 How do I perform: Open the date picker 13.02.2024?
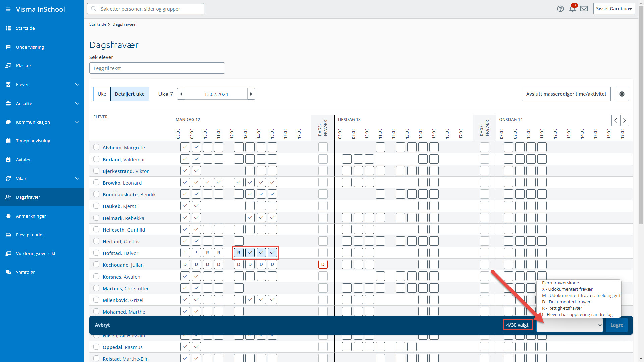216,94
